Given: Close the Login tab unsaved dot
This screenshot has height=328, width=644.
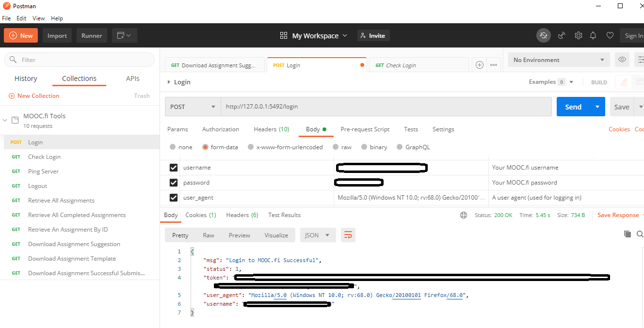Looking at the screenshot, I should (x=362, y=65).
